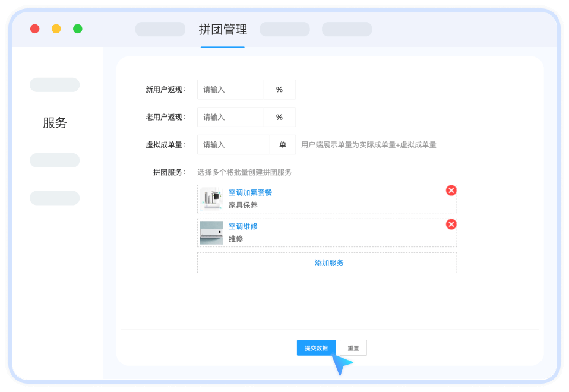Viewport: 569px width, 392px height.
Task: Open the 服务 sidebar menu item
Action: click(x=55, y=123)
